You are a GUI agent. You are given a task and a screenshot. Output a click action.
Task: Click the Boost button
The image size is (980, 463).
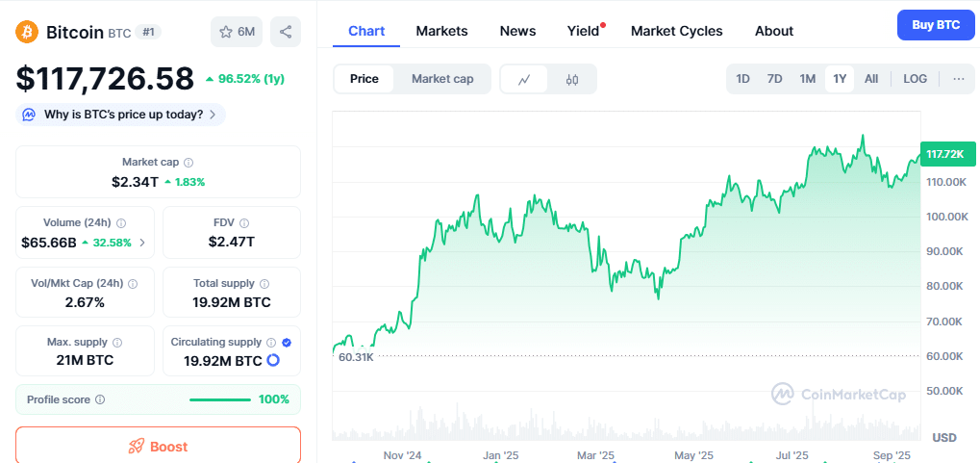(x=158, y=446)
